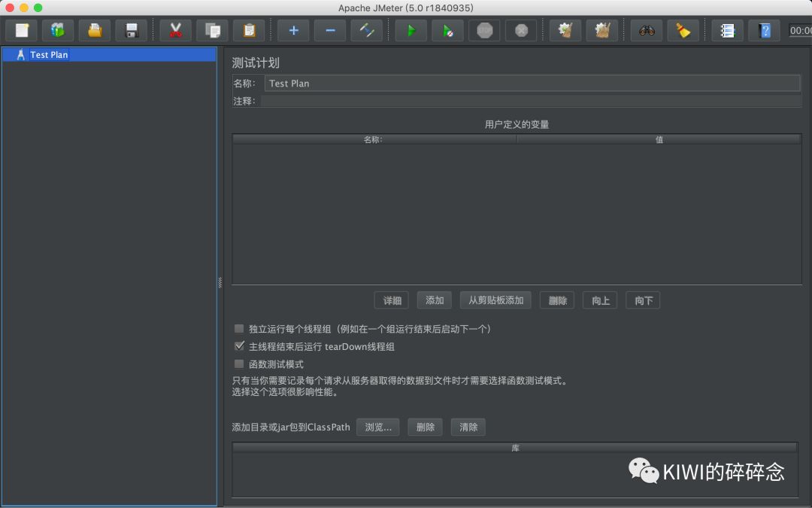The height and width of the screenshot is (508, 812).
Task: Paste element with clipboard icon
Action: [249, 31]
